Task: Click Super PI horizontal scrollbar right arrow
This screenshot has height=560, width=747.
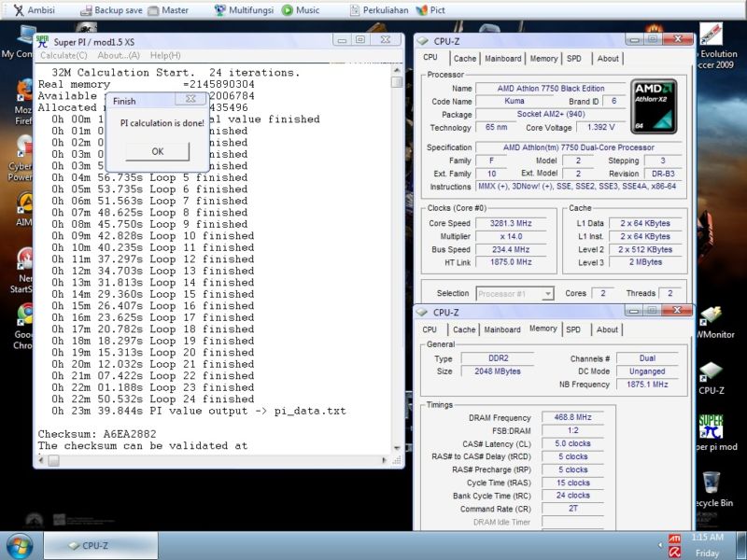Action: coord(385,460)
